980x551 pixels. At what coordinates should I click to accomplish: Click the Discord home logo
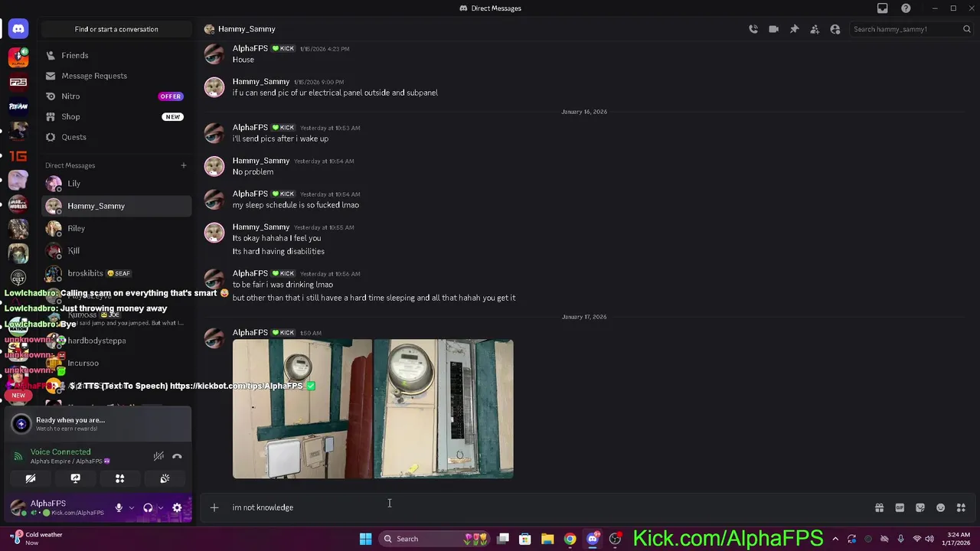(18, 29)
